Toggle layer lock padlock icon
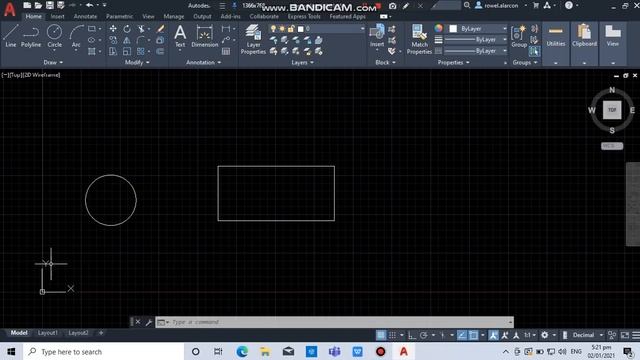 (291, 29)
